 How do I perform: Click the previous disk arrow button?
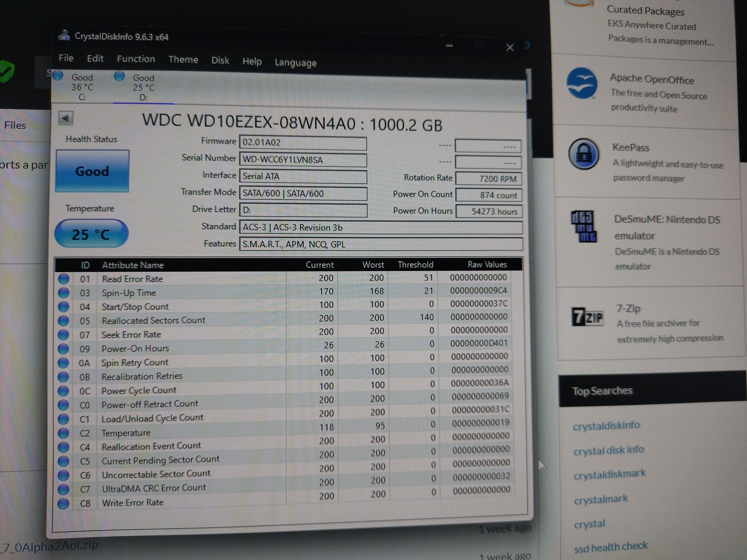66,118
